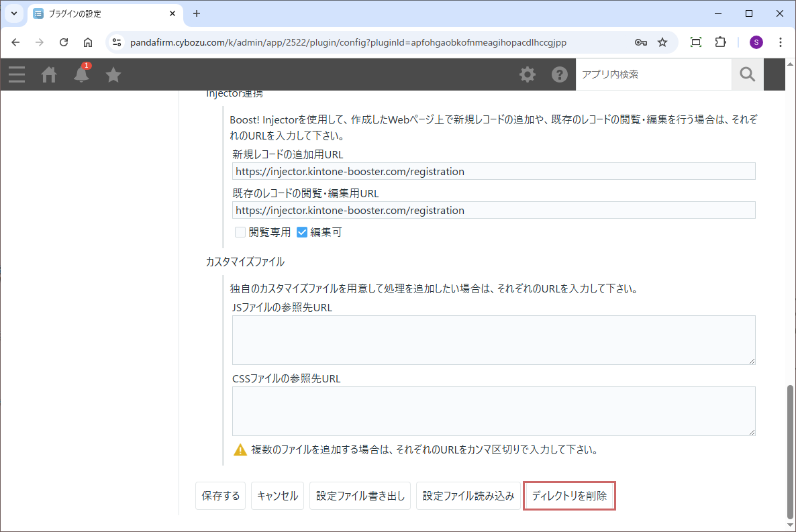Viewport: 796px width, 532px height.
Task: Select the プラグインの設定 browser tab
Action: [x=101, y=13]
